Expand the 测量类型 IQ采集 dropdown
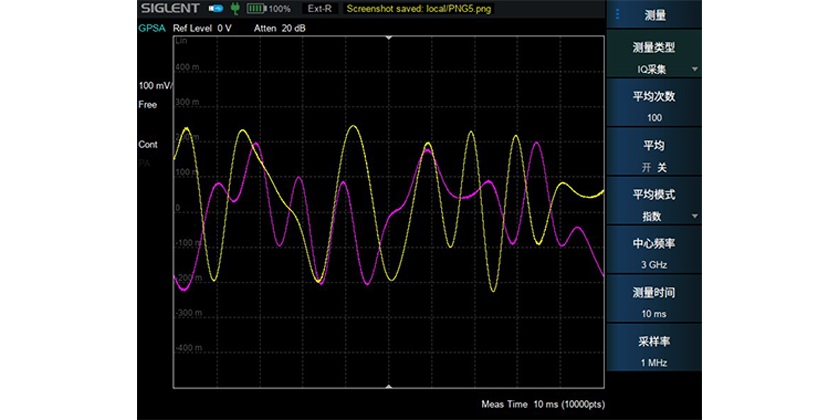840x420 pixels. [x=654, y=58]
